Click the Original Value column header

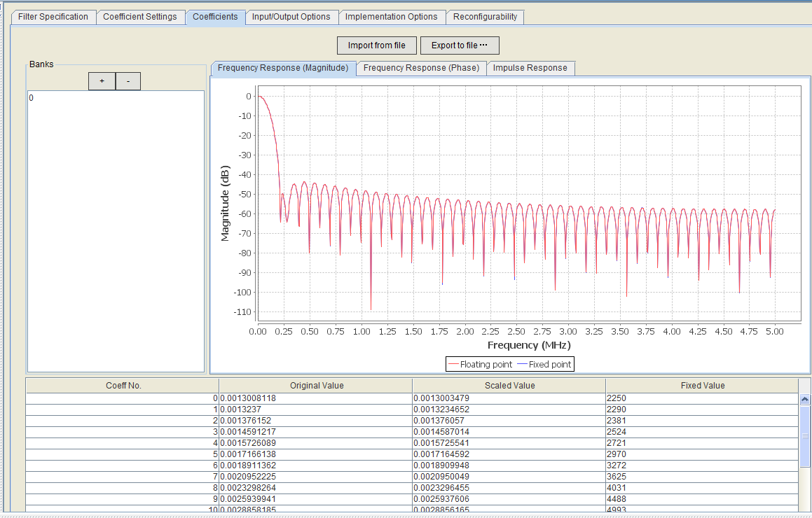[316, 386]
